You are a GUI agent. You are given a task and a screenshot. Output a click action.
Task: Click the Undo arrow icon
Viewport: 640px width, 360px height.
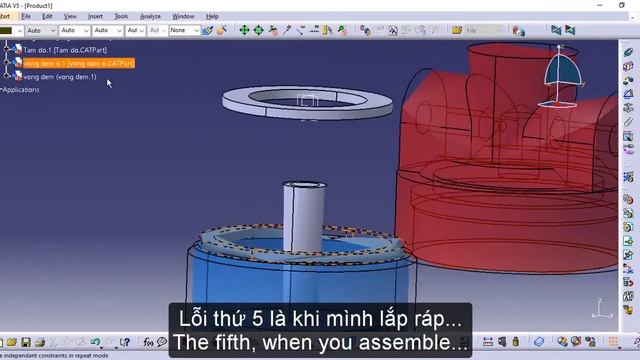pyautogui.click(x=95, y=342)
